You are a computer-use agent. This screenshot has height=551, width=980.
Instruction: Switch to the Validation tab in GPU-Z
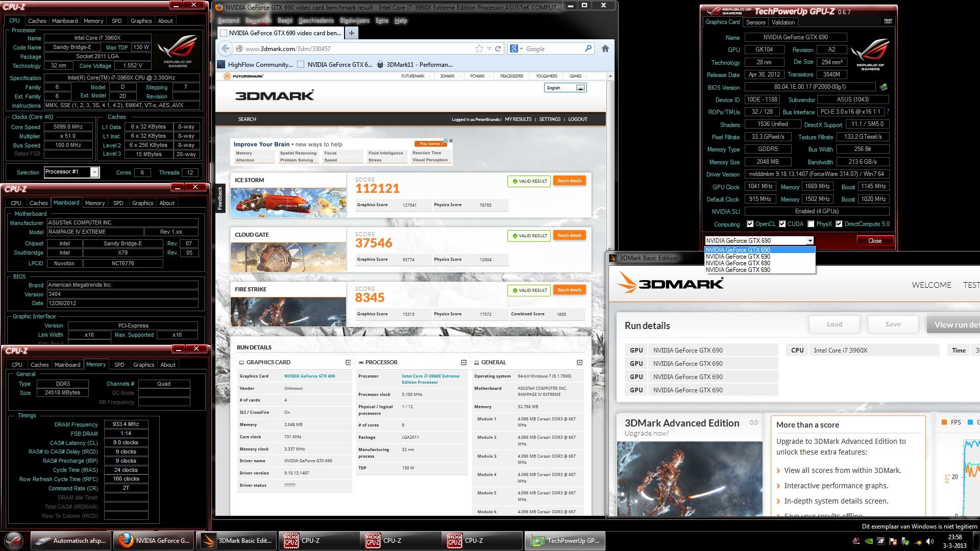click(x=783, y=22)
